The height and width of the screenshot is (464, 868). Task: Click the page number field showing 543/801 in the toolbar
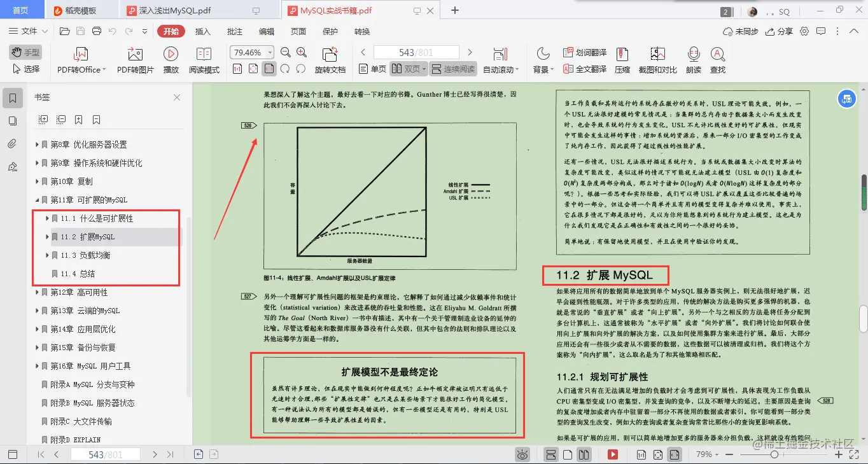416,52
